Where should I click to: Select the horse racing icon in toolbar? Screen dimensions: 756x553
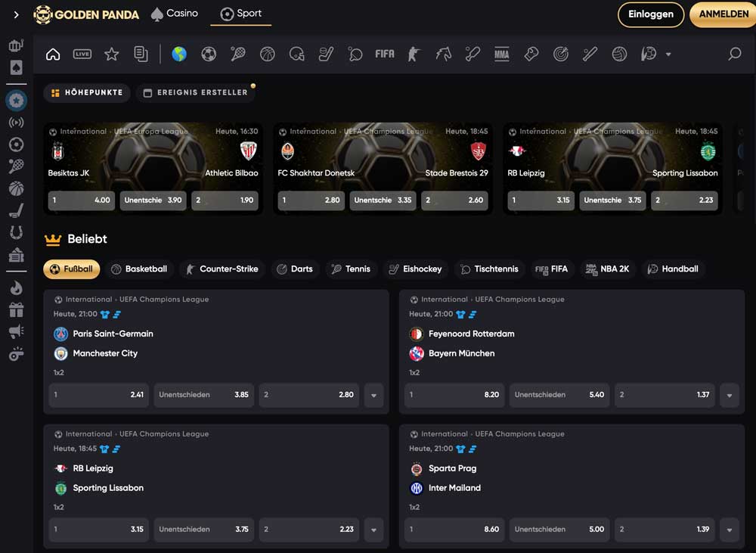444,54
